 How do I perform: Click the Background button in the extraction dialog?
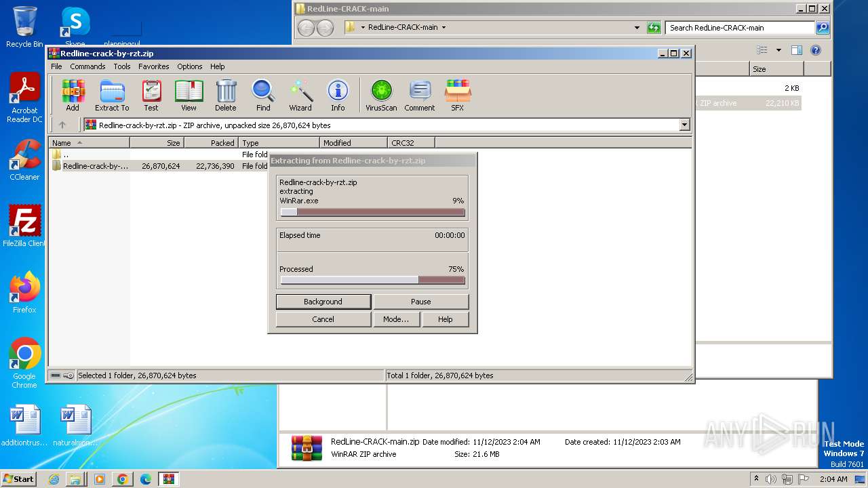tap(323, 302)
